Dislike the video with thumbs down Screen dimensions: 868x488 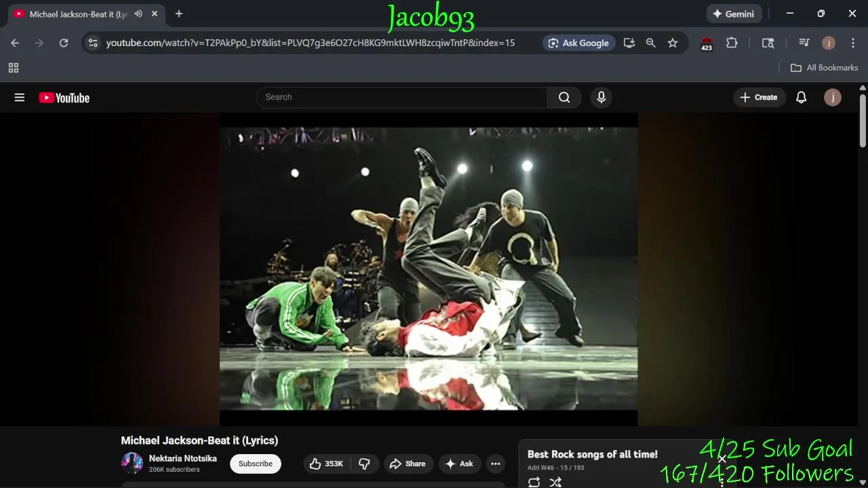point(365,464)
